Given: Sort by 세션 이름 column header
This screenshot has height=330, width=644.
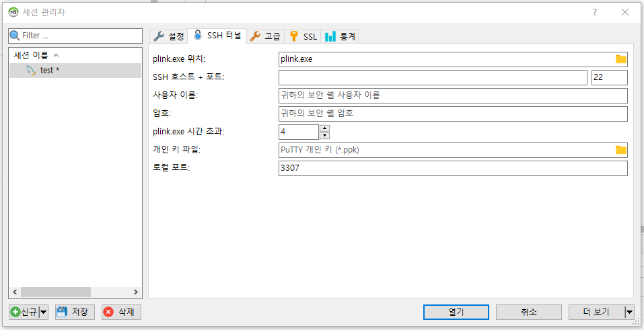Looking at the screenshot, I should pyautogui.click(x=36, y=55).
